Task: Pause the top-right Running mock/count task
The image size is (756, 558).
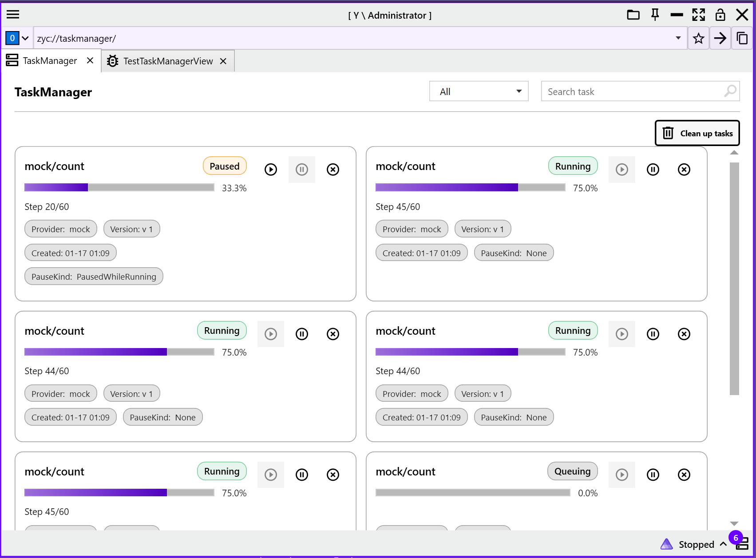Action: [x=653, y=169]
